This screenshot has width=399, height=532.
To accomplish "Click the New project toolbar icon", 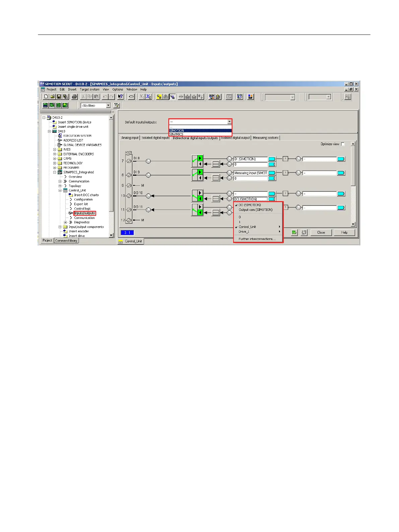I will pos(46,97).
